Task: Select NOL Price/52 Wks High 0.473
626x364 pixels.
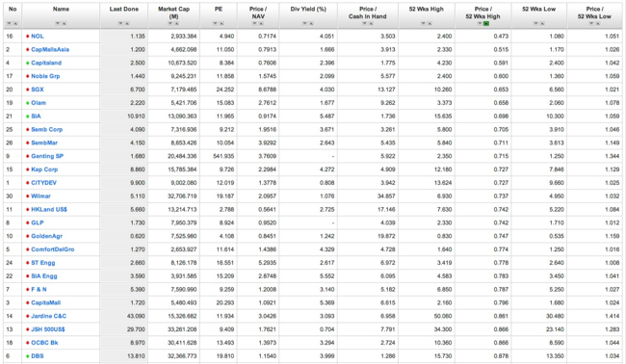Action: point(501,36)
